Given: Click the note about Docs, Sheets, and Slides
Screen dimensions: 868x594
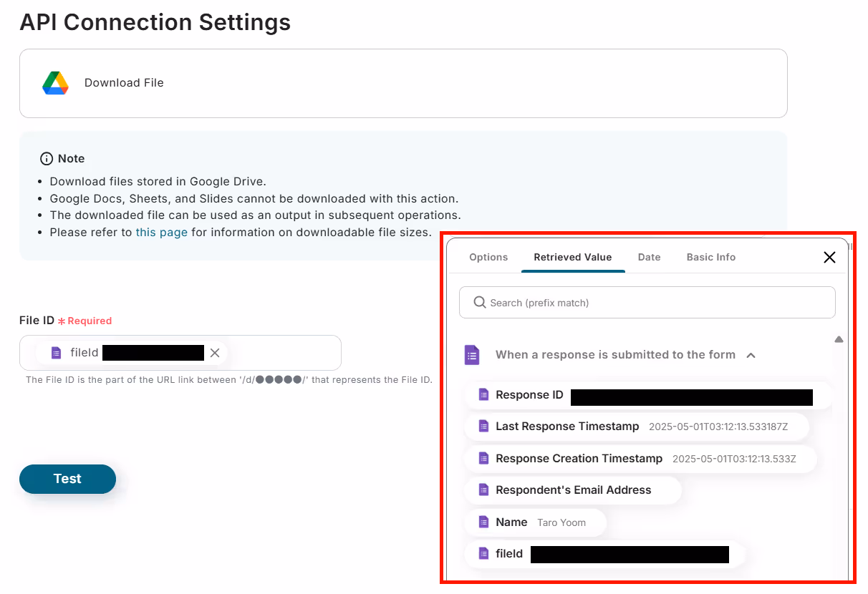Looking at the screenshot, I should coord(254,198).
